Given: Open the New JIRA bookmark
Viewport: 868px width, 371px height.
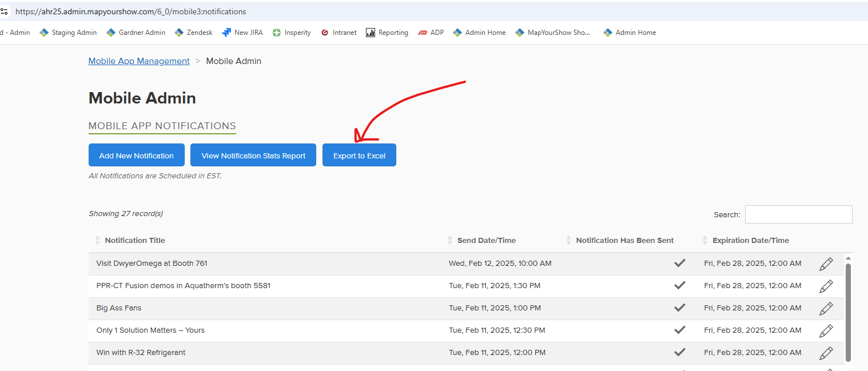Looking at the screenshot, I should [242, 33].
